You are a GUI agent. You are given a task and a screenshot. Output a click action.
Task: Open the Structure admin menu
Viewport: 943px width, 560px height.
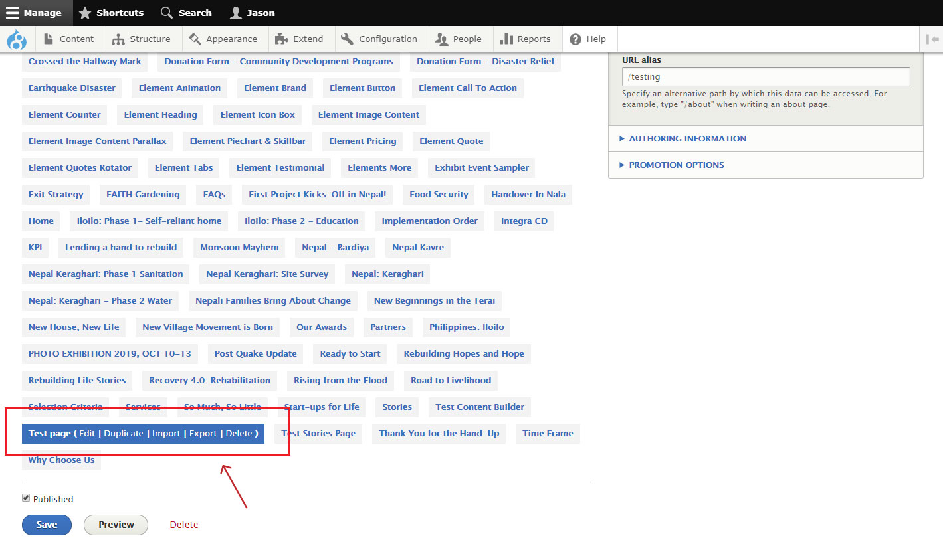(x=141, y=39)
